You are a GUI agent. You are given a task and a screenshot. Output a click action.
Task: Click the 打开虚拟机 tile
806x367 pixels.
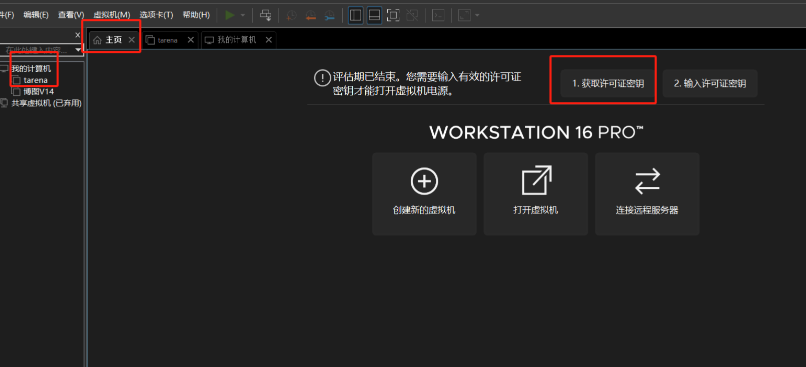pos(536,194)
